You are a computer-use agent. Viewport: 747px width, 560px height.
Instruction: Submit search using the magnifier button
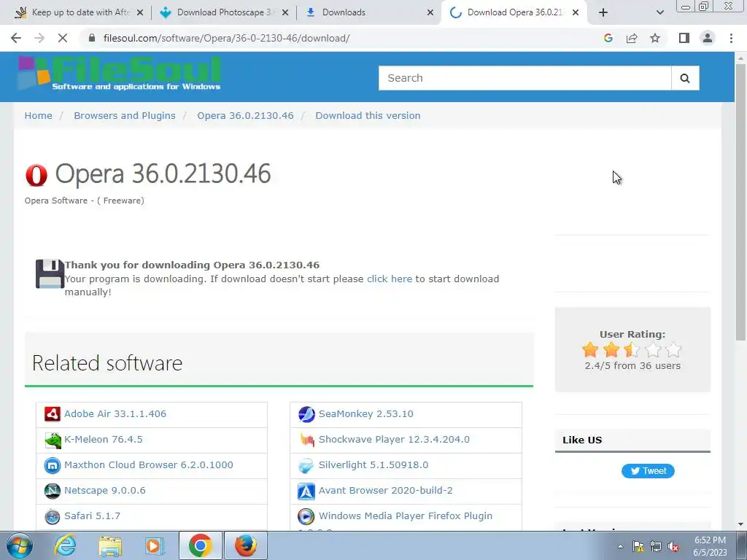(685, 78)
